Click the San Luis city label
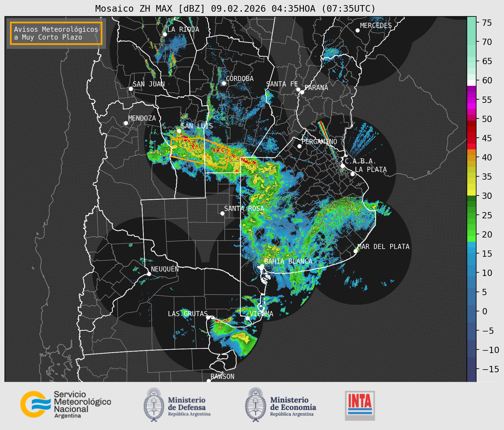This screenshot has height=430, width=504. pos(197,126)
